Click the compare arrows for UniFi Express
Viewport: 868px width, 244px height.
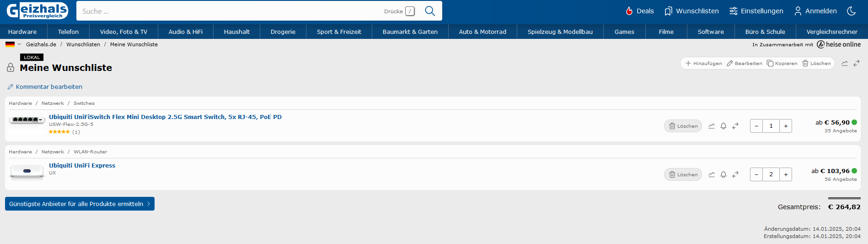coord(735,174)
